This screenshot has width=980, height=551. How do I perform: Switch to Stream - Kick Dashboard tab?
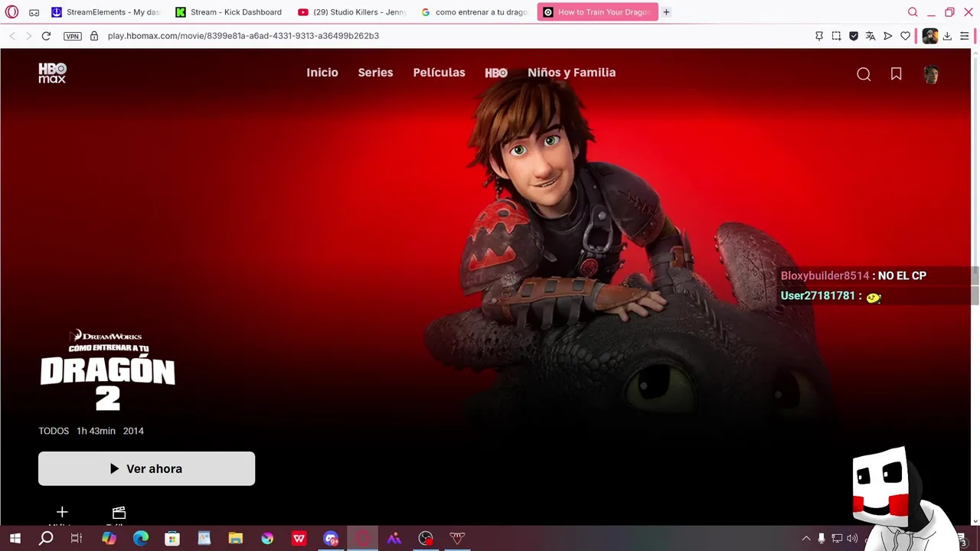click(x=228, y=12)
